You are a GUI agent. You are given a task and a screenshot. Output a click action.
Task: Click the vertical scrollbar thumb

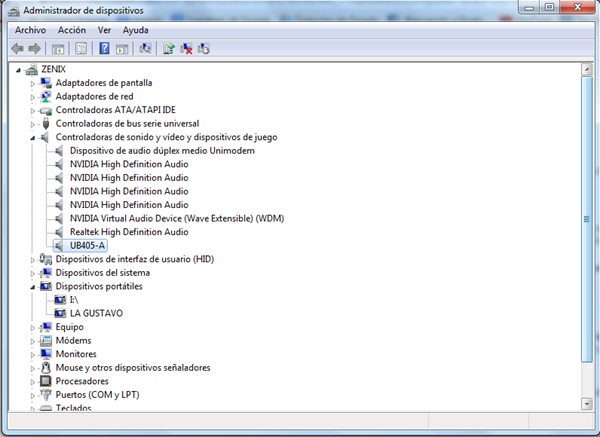(x=587, y=219)
